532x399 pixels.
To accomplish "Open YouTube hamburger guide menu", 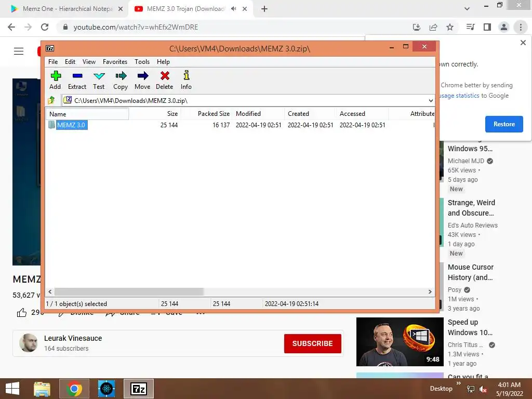I will [19, 51].
